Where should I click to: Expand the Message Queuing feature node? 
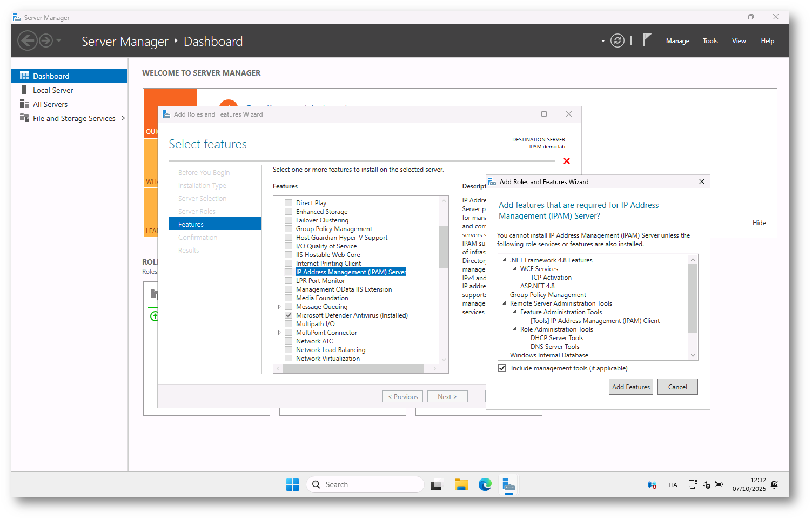point(279,307)
